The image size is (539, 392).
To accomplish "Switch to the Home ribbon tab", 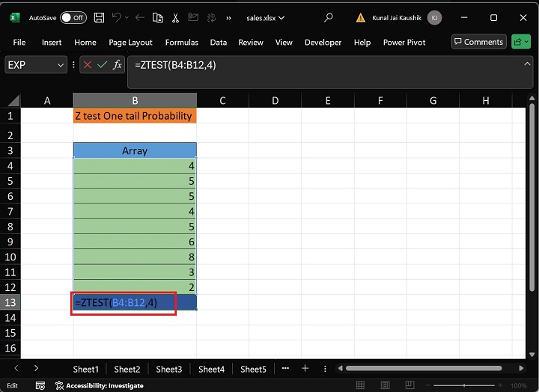I will tap(85, 42).
